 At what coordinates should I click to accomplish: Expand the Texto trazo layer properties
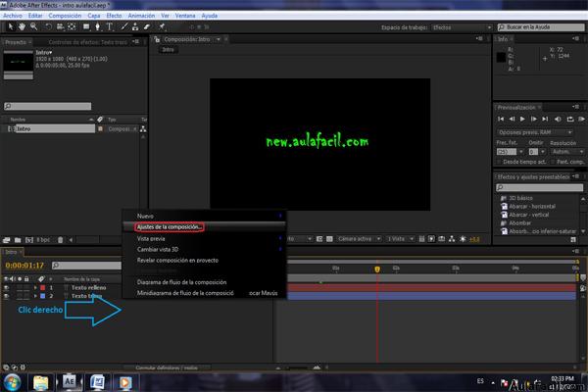click(35, 296)
